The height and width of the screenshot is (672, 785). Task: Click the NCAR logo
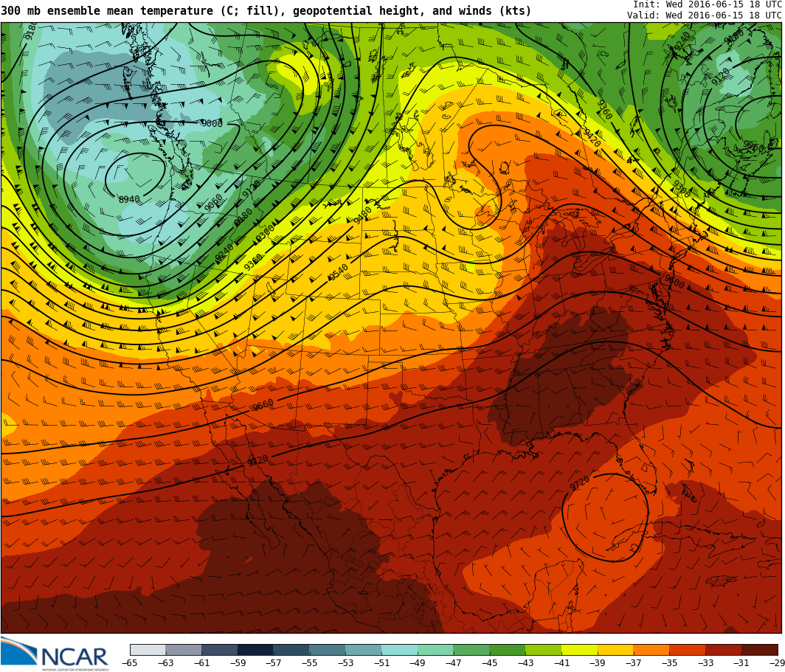point(55,654)
